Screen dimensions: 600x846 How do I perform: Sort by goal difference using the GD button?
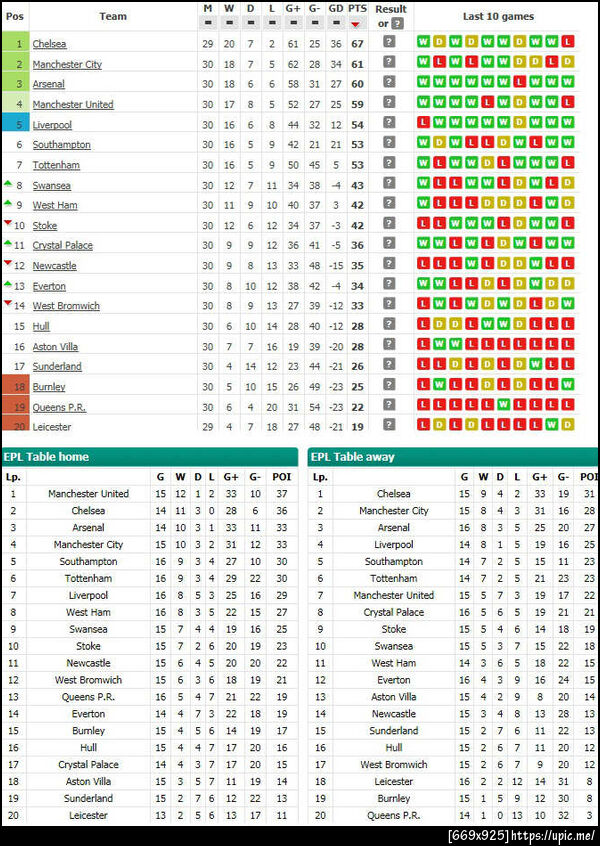[335, 24]
